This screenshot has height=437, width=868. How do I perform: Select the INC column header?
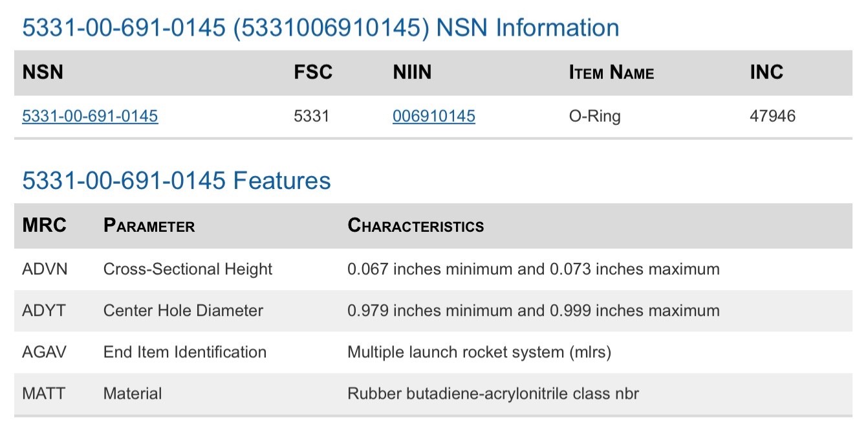(766, 72)
